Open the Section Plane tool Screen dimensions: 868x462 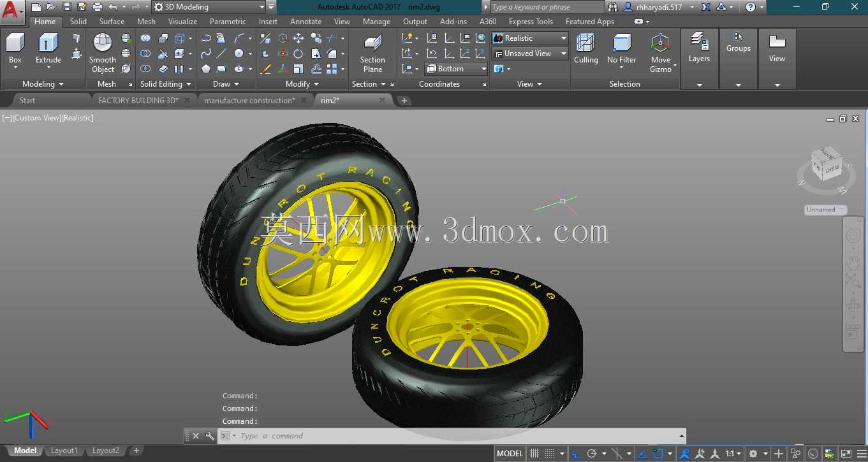click(x=372, y=54)
